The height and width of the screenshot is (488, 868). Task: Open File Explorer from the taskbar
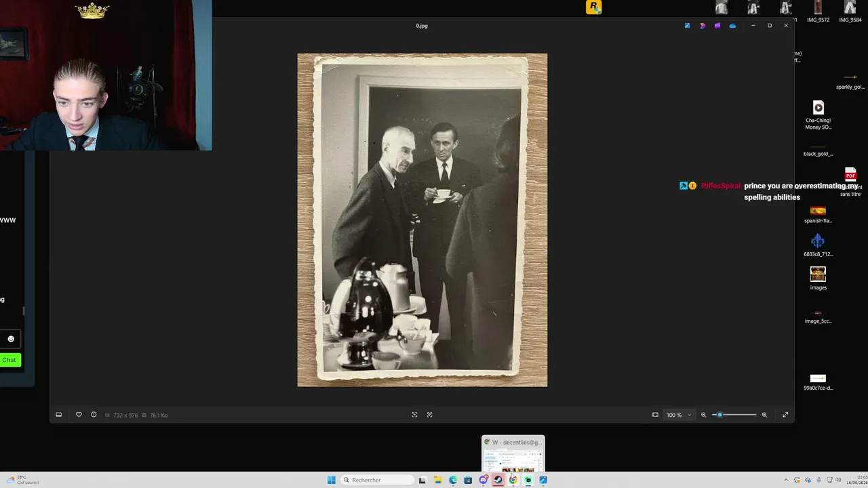click(438, 480)
